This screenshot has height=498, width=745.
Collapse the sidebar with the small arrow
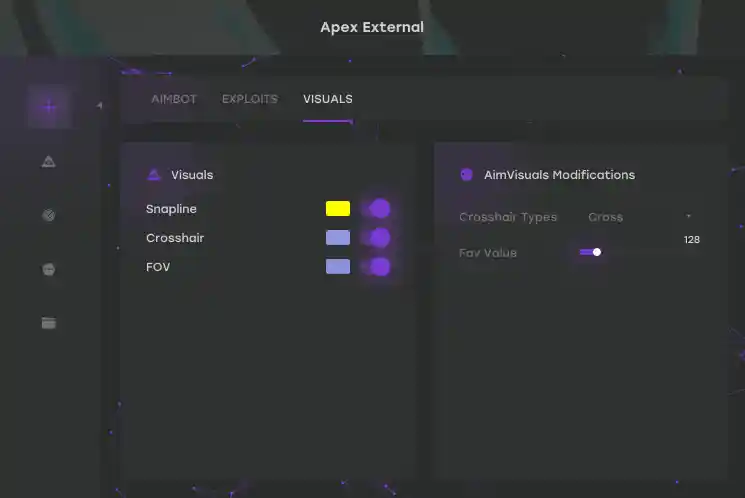tap(99, 105)
